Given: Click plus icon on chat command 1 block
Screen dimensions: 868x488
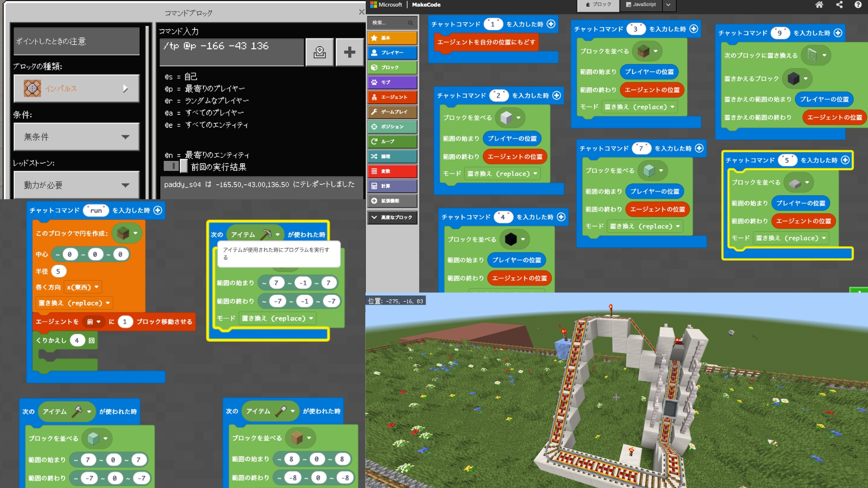Looking at the screenshot, I should [551, 24].
